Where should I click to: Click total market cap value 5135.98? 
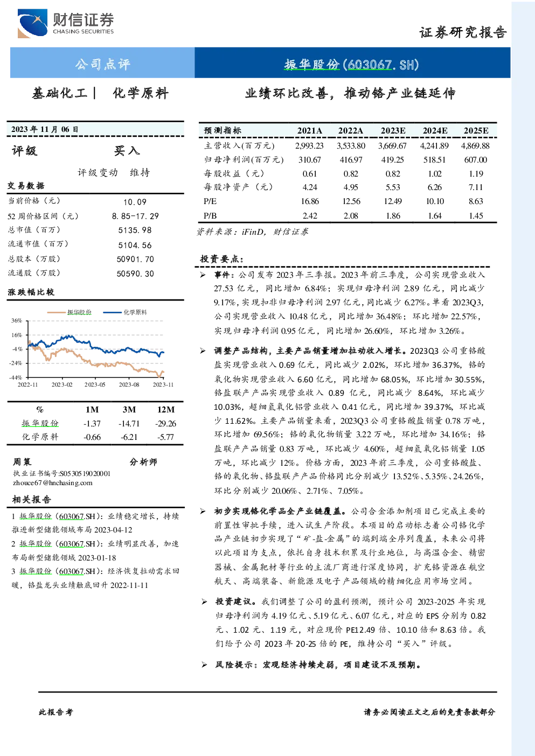(135, 230)
